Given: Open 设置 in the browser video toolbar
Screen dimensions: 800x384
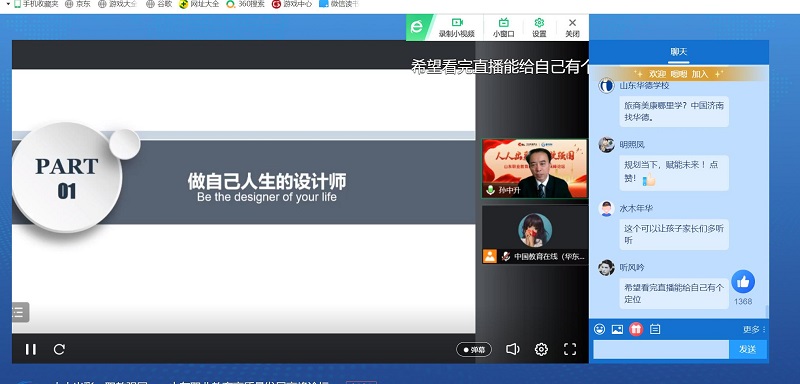Looking at the screenshot, I should [x=539, y=28].
